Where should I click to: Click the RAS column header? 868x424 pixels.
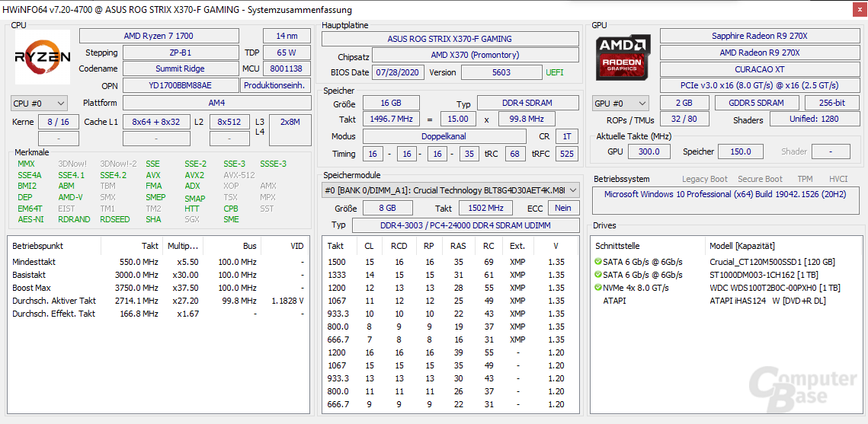458,246
